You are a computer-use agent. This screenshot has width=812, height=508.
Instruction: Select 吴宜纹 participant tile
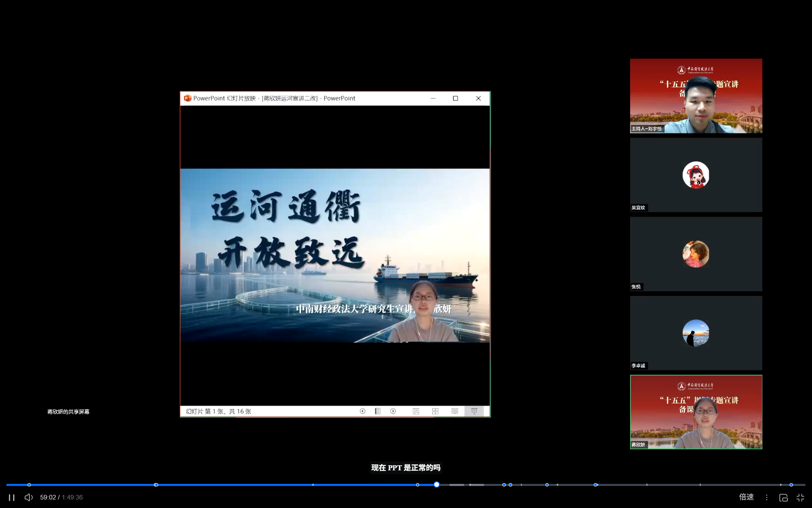point(696,175)
